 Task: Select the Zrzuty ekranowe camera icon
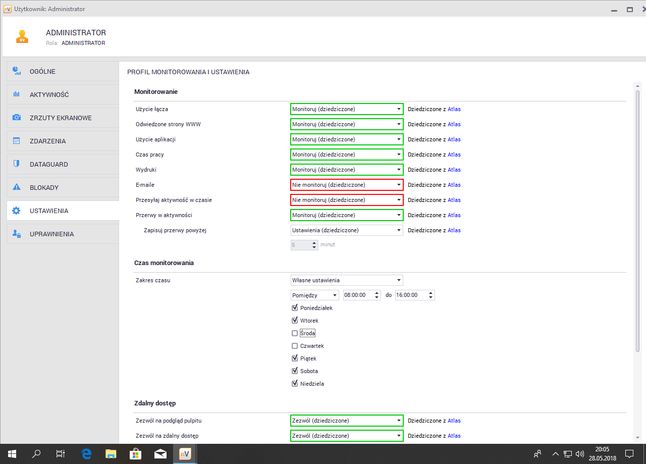pos(16,117)
